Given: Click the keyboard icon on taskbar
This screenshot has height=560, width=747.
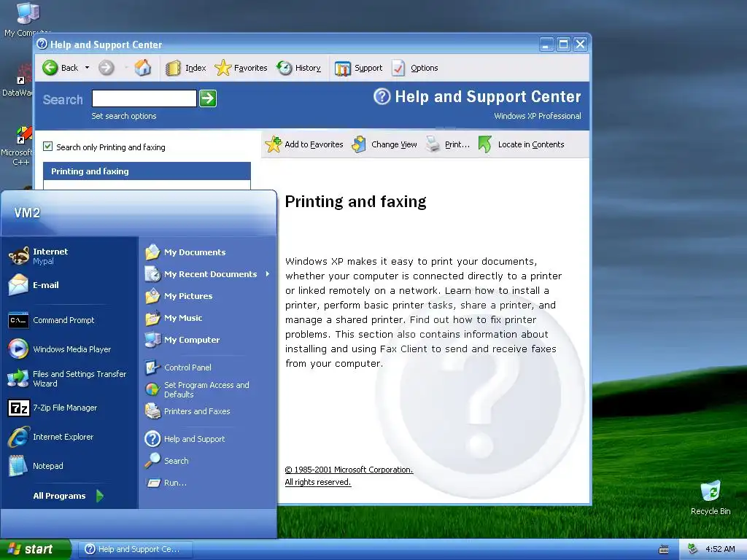Looking at the screenshot, I should (664, 550).
